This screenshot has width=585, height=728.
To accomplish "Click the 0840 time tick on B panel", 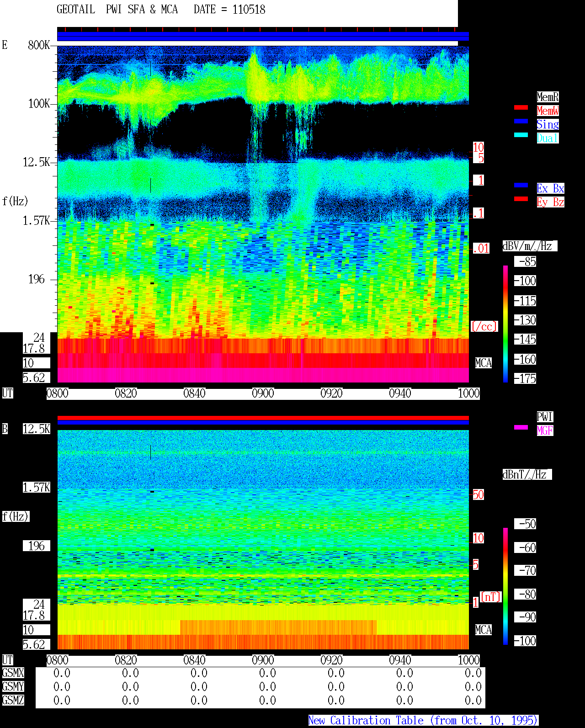I will point(194,660).
